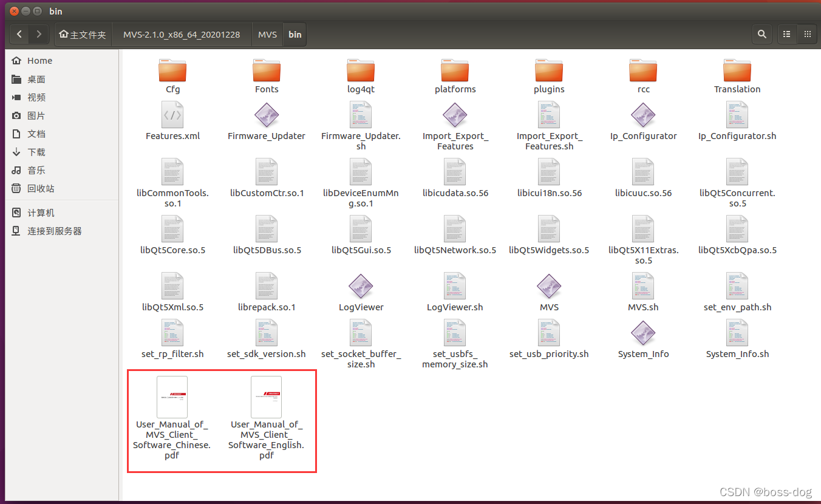Select the set_env_path.sh script icon
This screenshot has width=821, height=504.
tap(737, 286)
